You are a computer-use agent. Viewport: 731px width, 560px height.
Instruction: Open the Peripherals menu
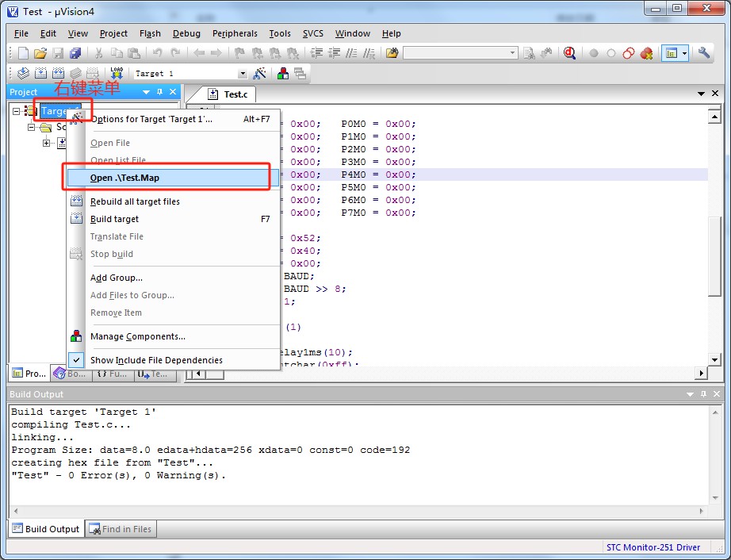(235, 33)
